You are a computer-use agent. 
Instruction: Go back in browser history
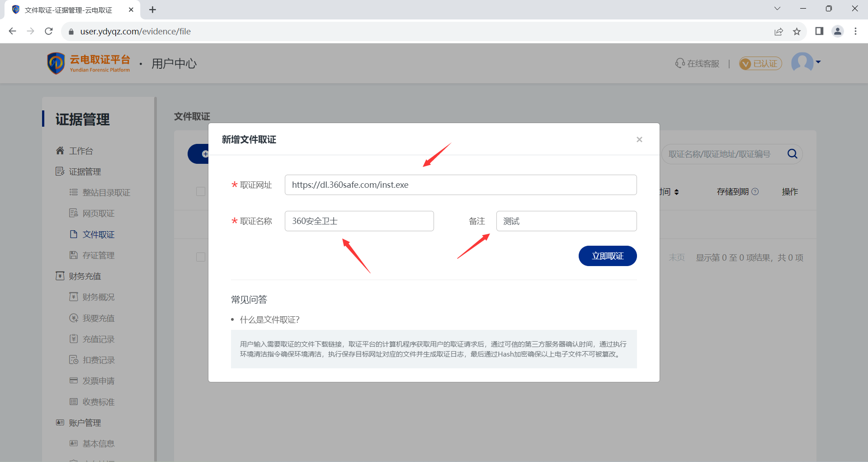pos(13,31)
